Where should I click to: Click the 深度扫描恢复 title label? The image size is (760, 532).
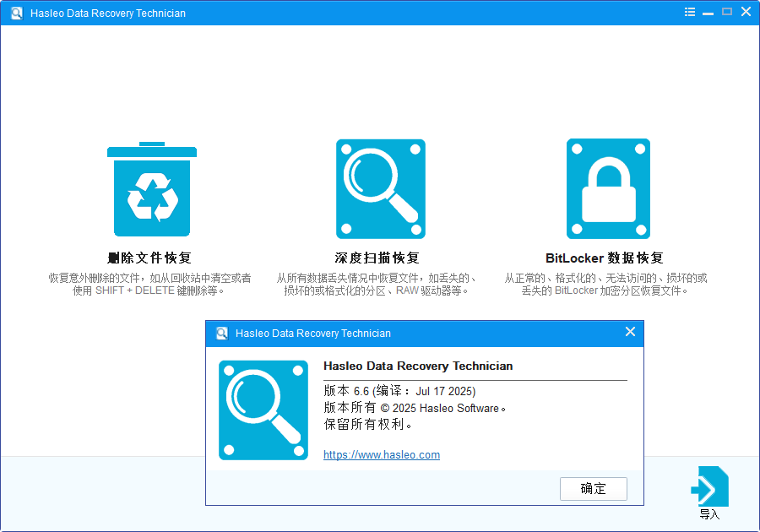(x=380, y=257)
